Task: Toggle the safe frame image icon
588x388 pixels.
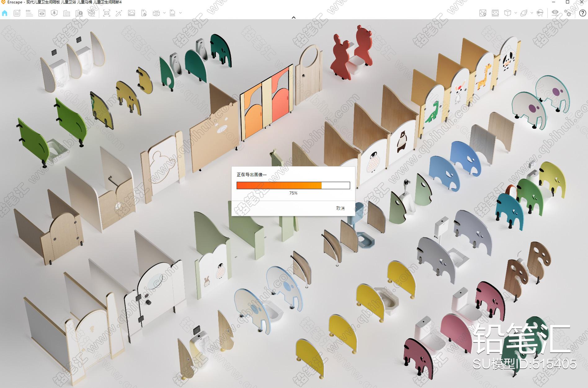Action: [x=495, y=13]
